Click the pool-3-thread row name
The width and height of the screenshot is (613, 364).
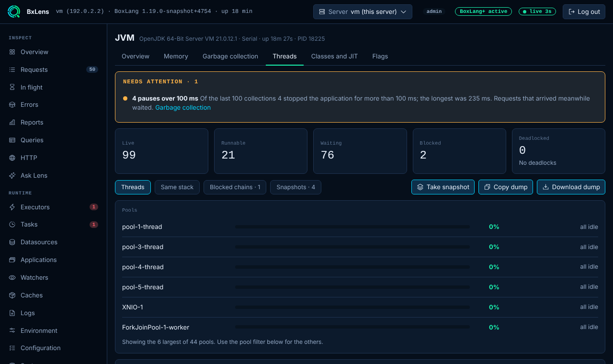click(x=143, y=247)
